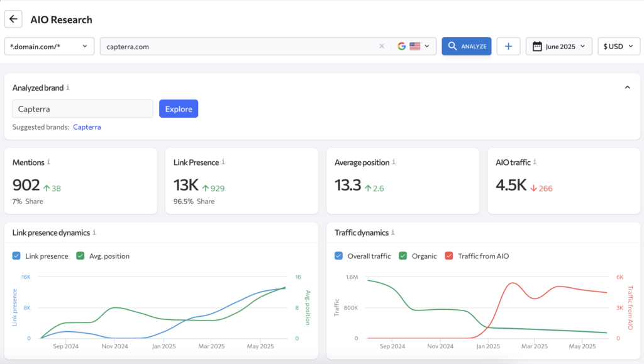Click the Explore button
Viewport: 644px width, 364px height.
(x=179, y=108)
